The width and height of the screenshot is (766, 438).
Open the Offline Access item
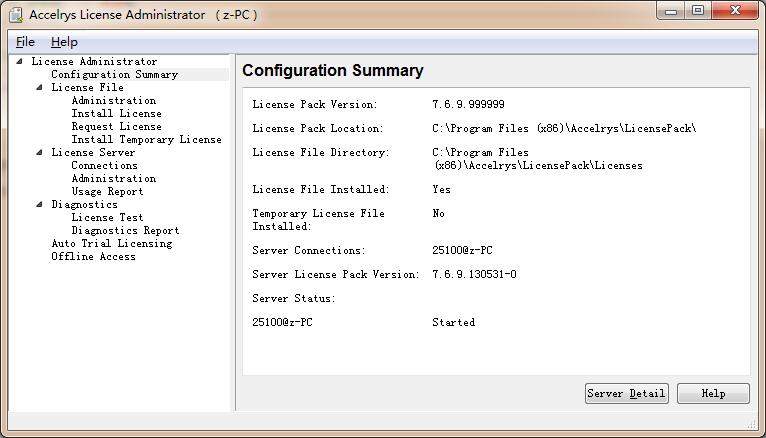pyautogui.click(x=93, y=257)
